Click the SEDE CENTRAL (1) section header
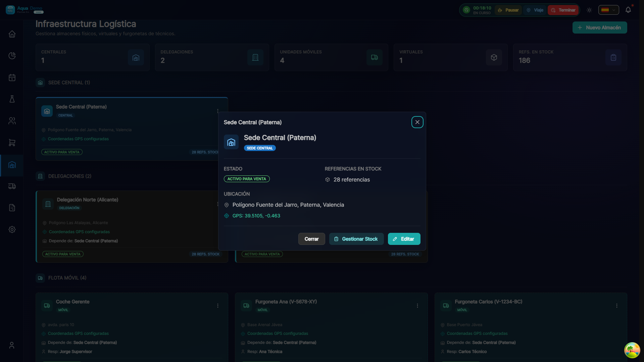The width and height of the screenshot is (644, 362). coord(69,83)
